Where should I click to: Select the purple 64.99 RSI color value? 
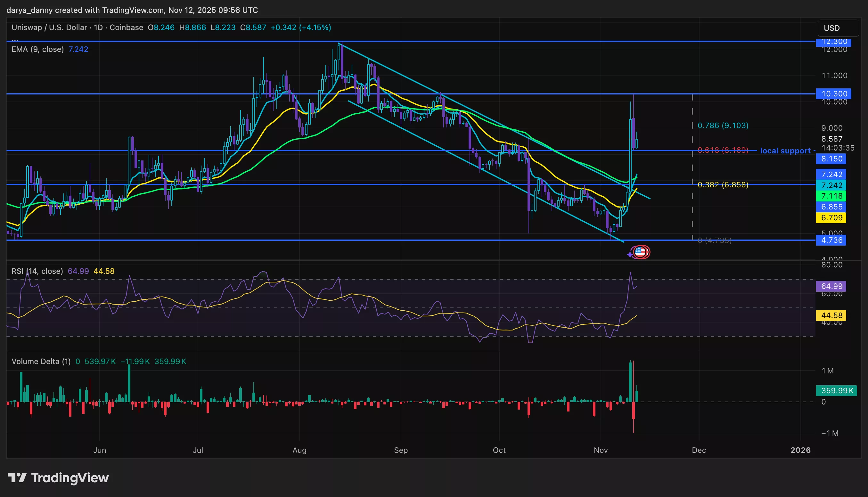[78, 271]
